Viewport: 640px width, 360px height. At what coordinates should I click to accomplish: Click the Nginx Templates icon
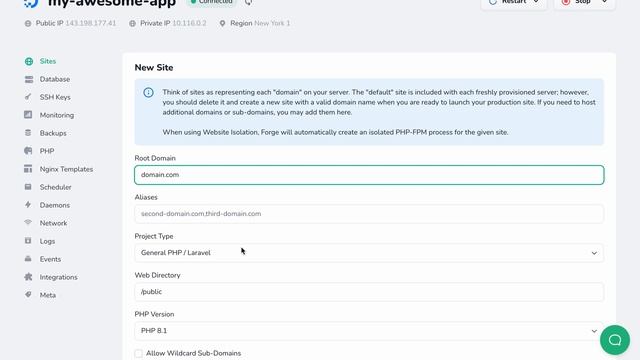coord(28,169)
